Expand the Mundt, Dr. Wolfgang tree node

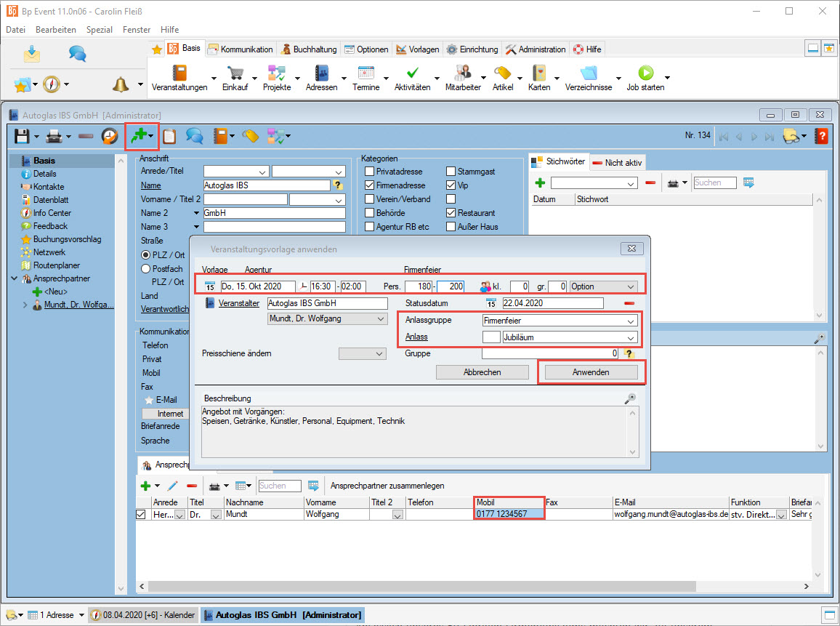coord(26,305)
